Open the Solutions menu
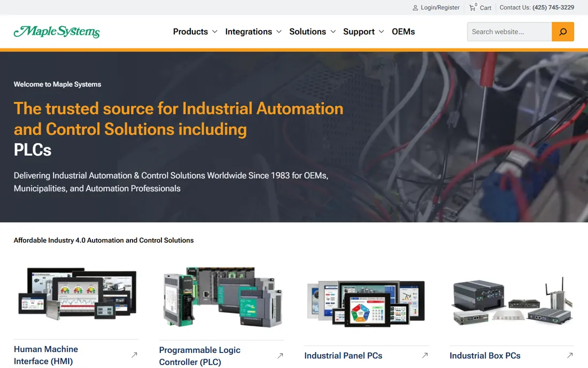588x368 pixels. (x=307, y=32)
